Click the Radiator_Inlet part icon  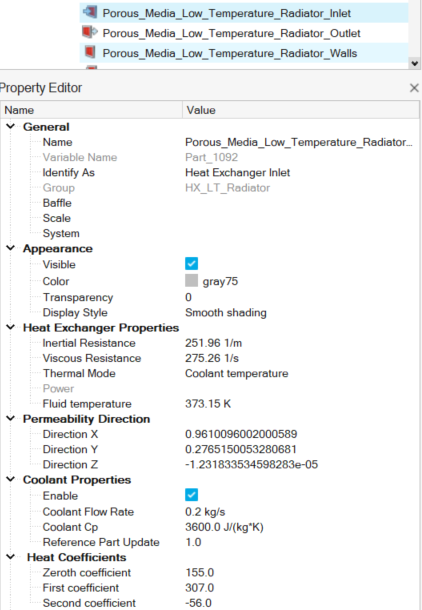[90, 12]
